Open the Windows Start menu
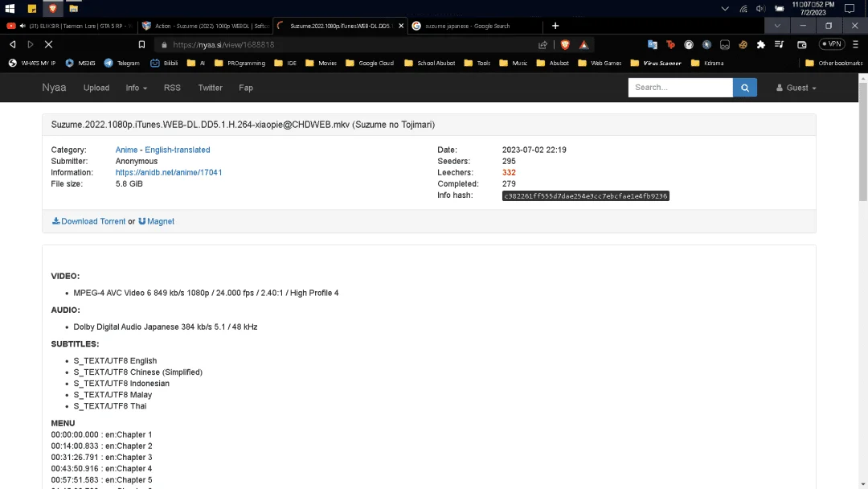The image size is (868, 489). tap(10, 8)
